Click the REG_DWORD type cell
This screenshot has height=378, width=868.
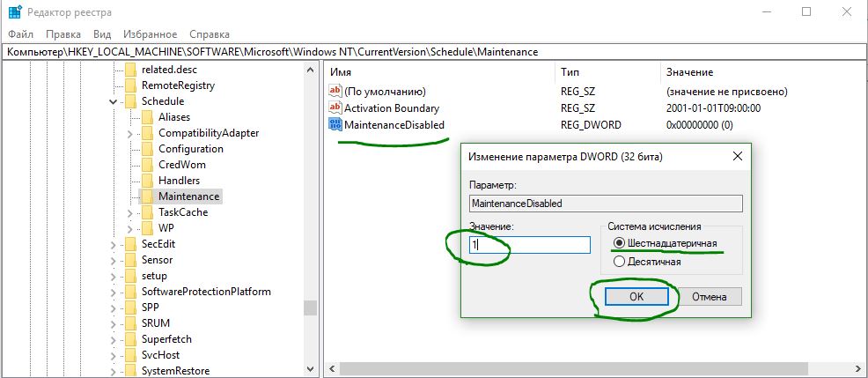591,125
